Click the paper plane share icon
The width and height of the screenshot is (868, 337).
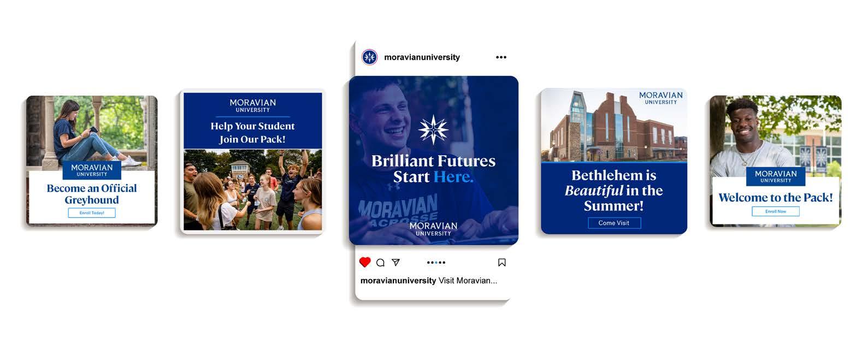point(396,263)
